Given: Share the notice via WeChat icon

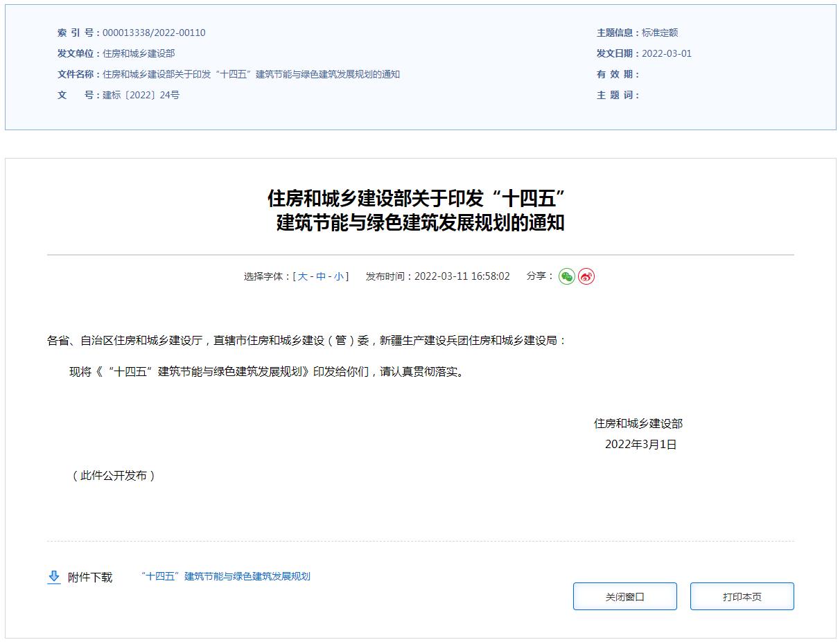Looking at the screenshot, I should tap(566, 276).
